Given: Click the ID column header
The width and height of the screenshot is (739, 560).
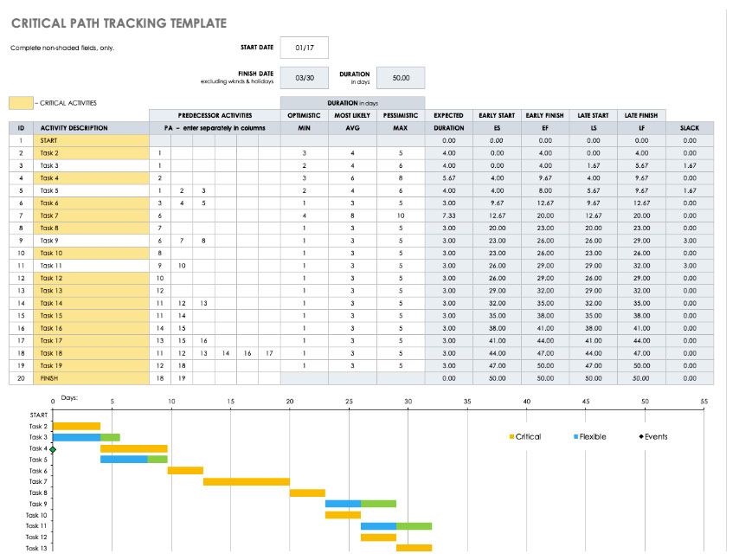Looking at the screenshot, I should pos(21,128).
